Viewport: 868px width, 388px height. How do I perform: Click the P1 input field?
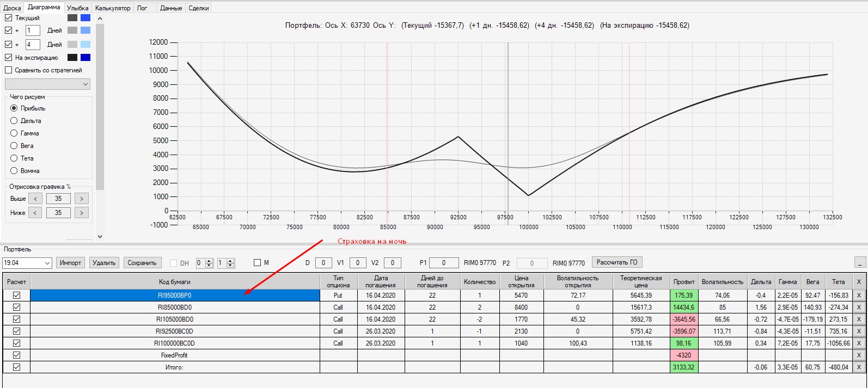coord(444,263)
